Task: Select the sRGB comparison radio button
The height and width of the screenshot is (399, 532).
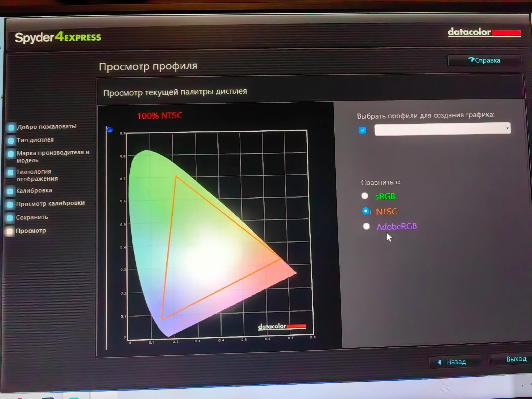Action: pyautogui.click(x=365, y=196)
